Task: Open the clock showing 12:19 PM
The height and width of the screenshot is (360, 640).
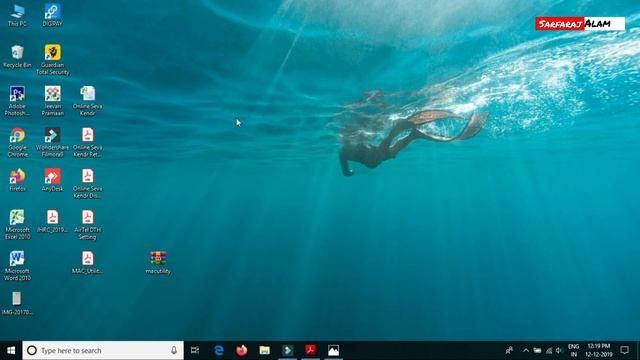Action: point(599,350)
